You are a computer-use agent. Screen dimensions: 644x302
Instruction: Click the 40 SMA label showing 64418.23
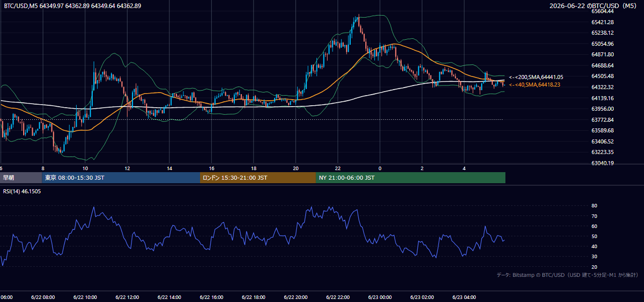tap(534, 85)
